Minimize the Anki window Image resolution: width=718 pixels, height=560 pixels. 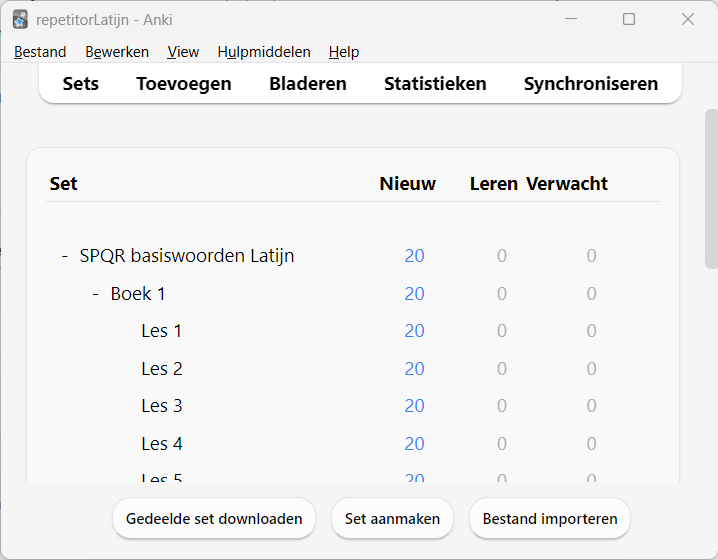(x=571, y=19)
